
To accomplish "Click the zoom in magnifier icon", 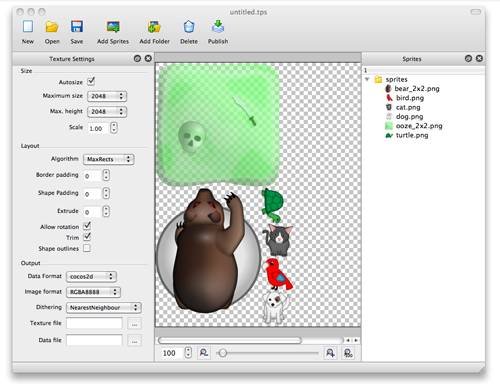I will pyautogui.click(x=330, y=353).
